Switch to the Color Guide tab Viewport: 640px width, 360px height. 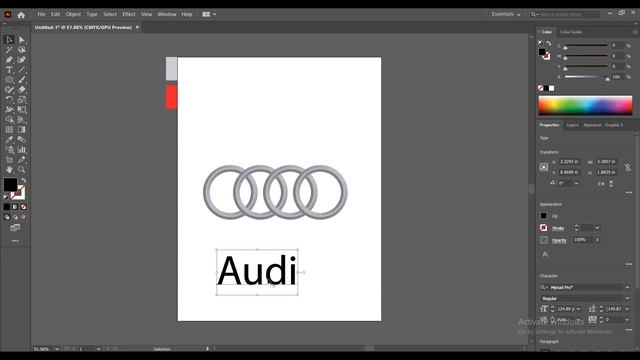pos(571,32)
